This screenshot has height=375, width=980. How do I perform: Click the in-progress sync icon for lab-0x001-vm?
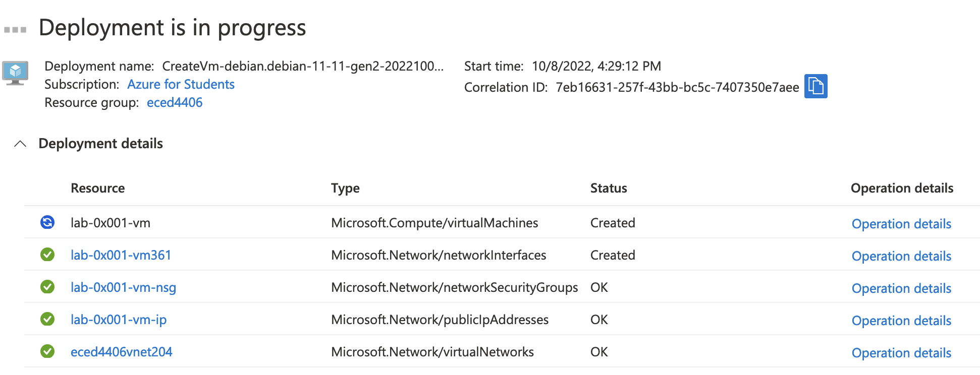[47, 222]
